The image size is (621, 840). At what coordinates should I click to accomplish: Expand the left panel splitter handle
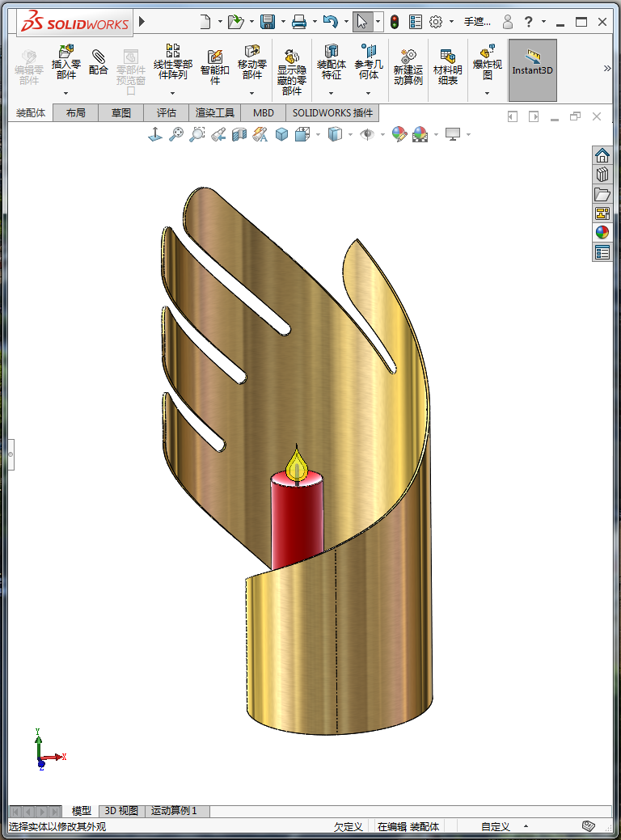pos(11,454)
